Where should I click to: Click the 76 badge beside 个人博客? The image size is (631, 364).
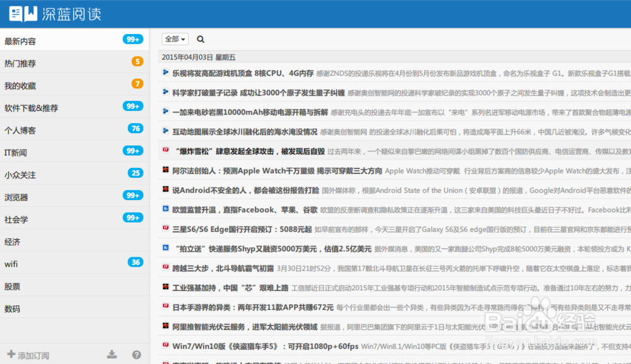click(x=136, y=128)
